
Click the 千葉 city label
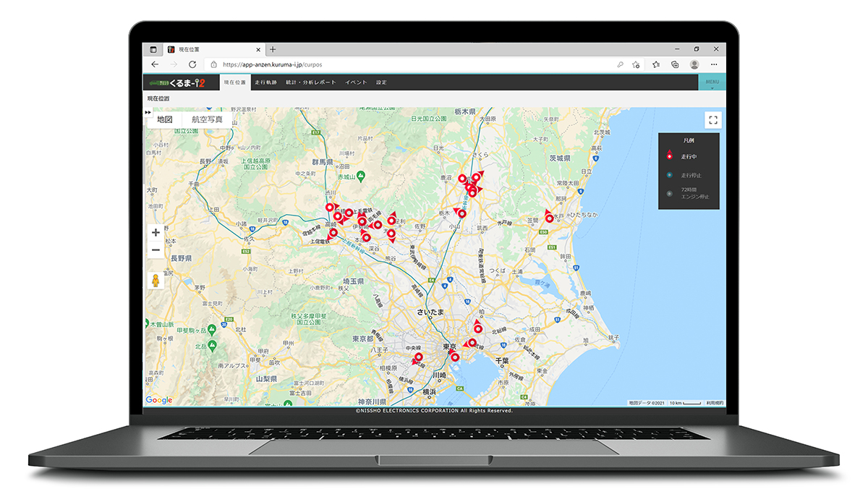[503, 360]
